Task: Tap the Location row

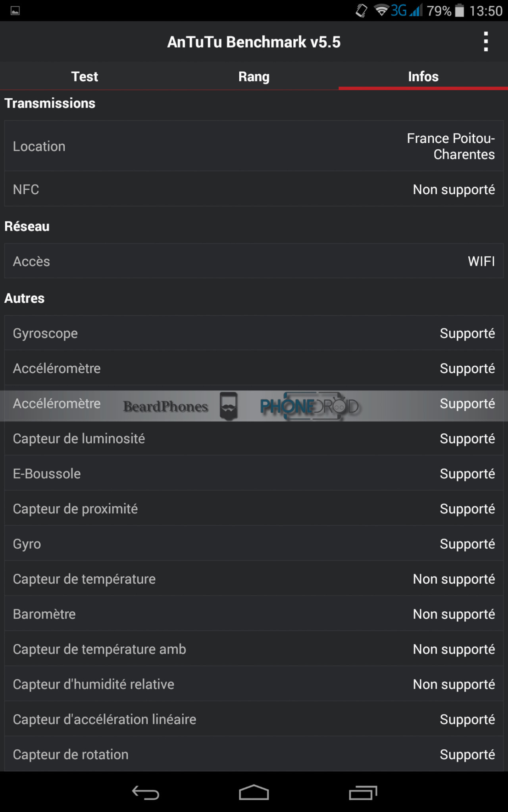Action: pyautogui.click(x=254, y=146)
